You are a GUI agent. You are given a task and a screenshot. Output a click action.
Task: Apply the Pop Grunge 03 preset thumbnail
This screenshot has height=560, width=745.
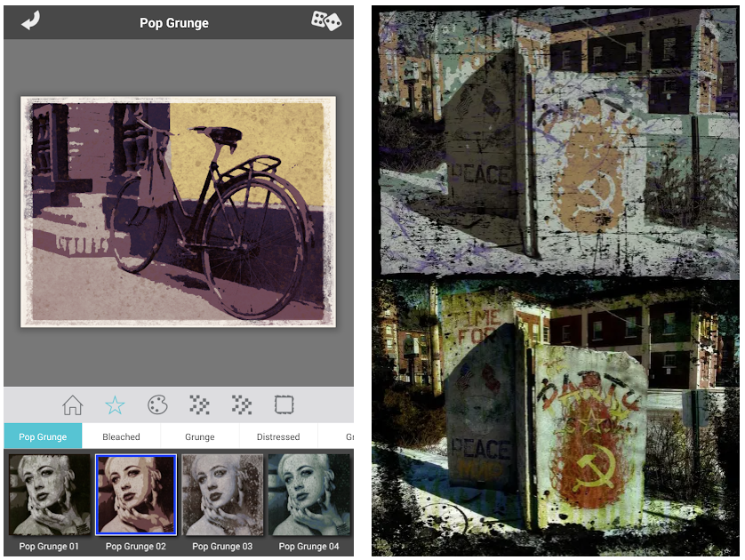tap(222, 495)
